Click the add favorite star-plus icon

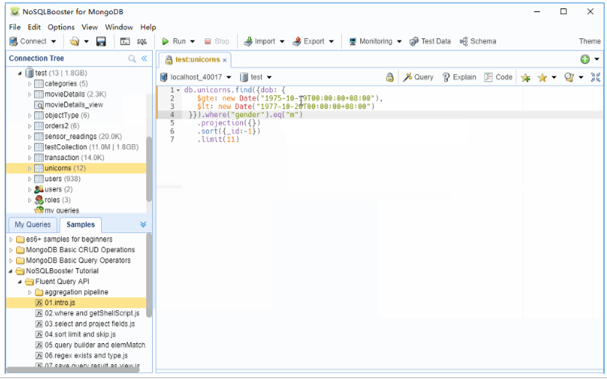(x=525, y=77)
